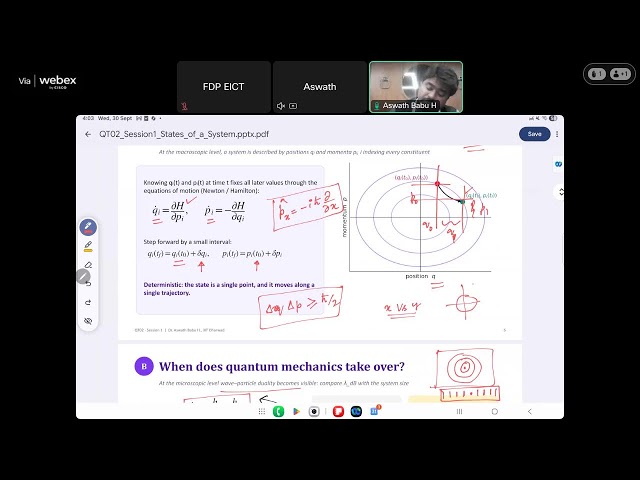Undo the last annotation stroke
The height and width of the screenshot is (480, 640).
tap(88, 284)
